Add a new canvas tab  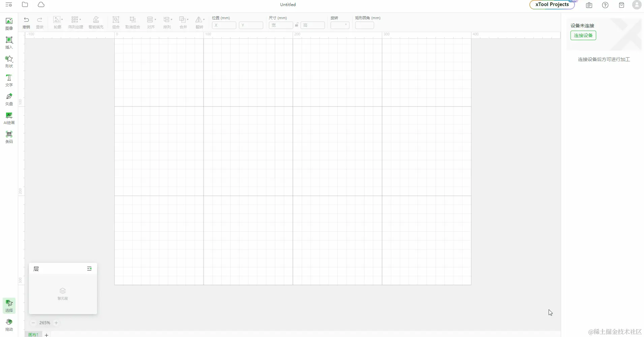47,335
